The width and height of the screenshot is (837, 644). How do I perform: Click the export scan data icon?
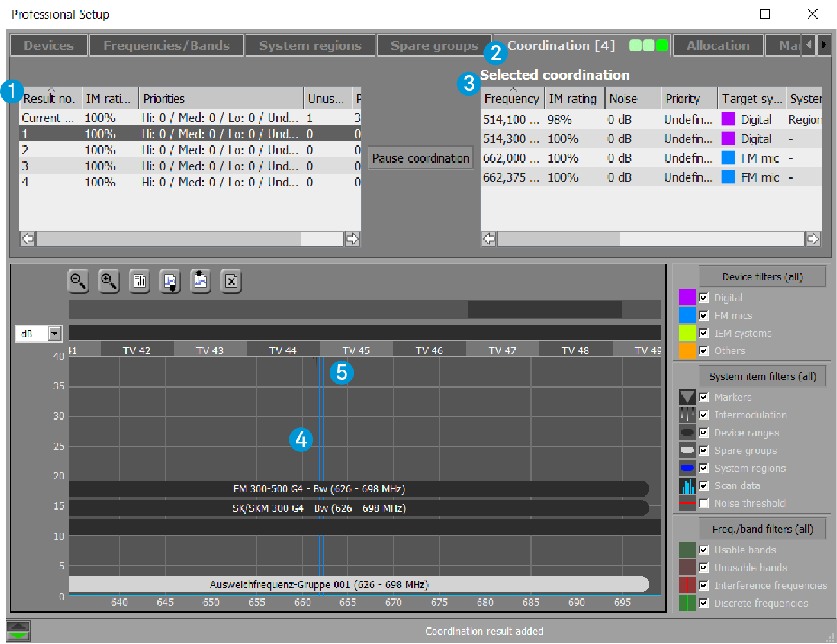tap(201, 281)
